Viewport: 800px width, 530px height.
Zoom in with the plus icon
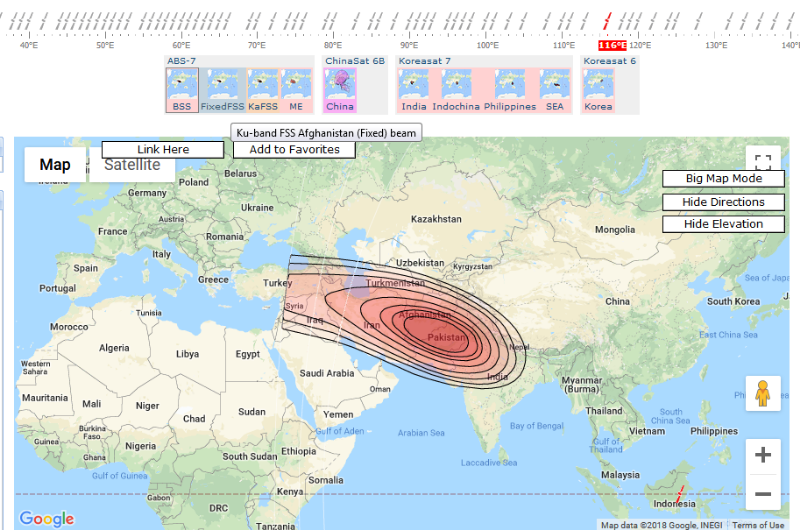763,455
